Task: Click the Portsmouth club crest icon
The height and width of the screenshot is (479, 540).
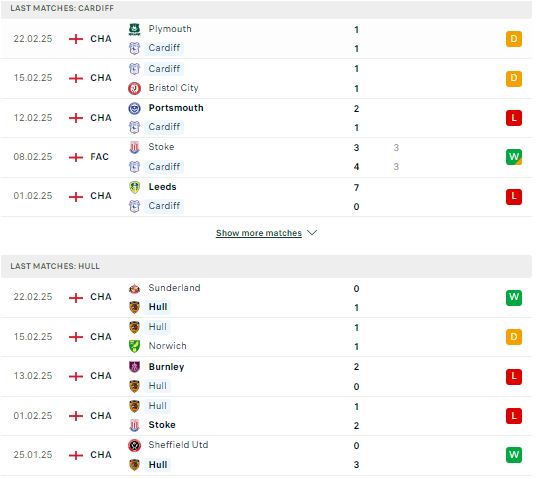Action: (x=134, y=108)
